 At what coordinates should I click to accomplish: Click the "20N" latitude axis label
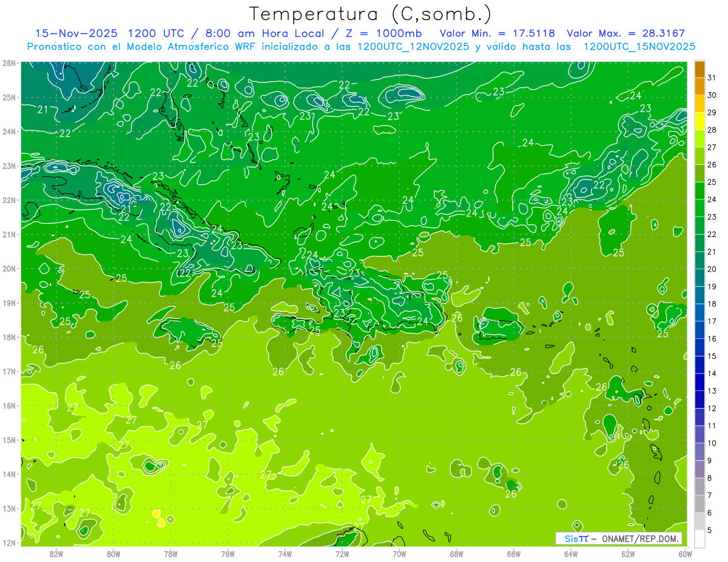8,269
